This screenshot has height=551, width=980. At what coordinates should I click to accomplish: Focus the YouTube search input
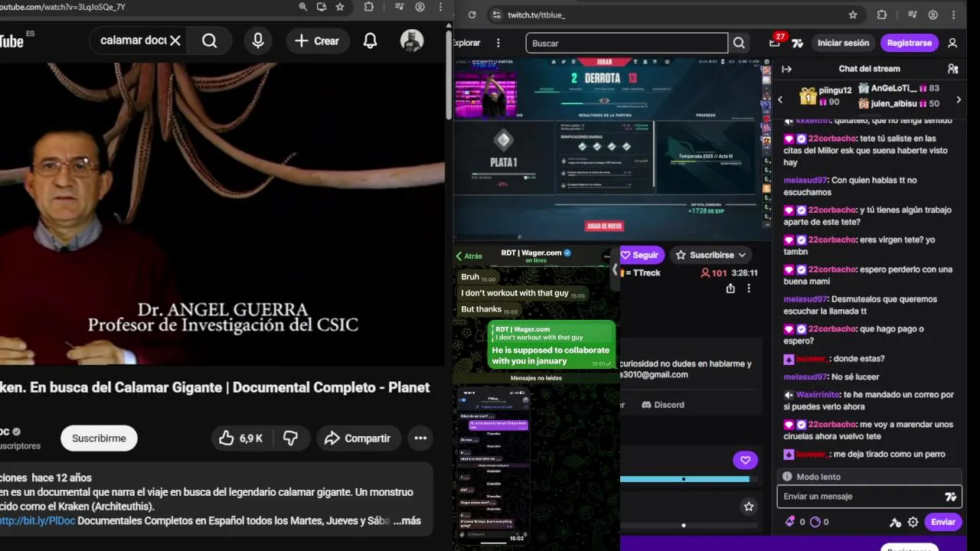(x=133, y=41)
